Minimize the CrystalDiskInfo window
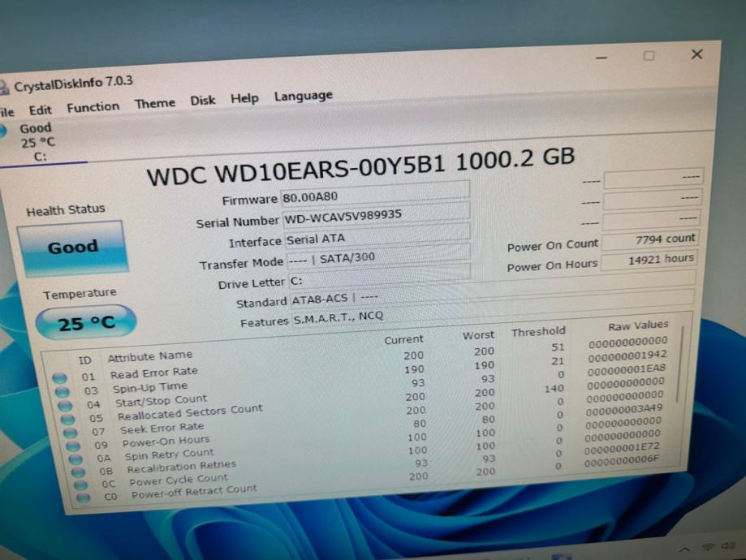This screenshot has height=560, width=746. tap(602, 58)
